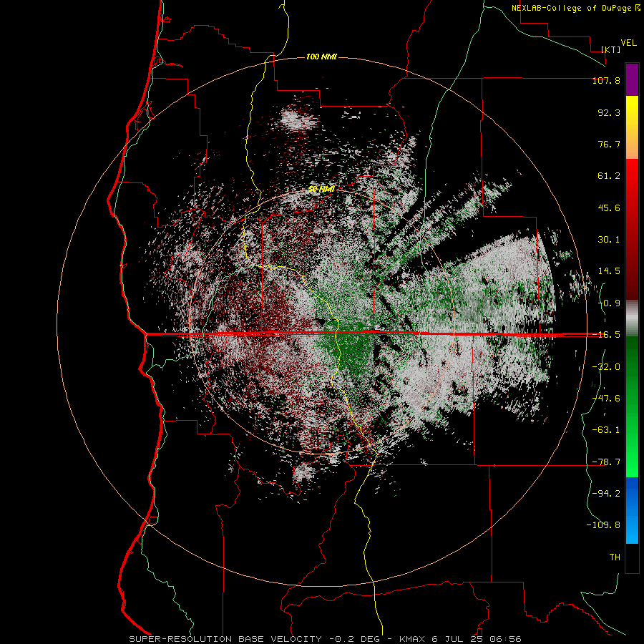Click the VEL legend title
644x644 pixels.
(x=628, y=43)
